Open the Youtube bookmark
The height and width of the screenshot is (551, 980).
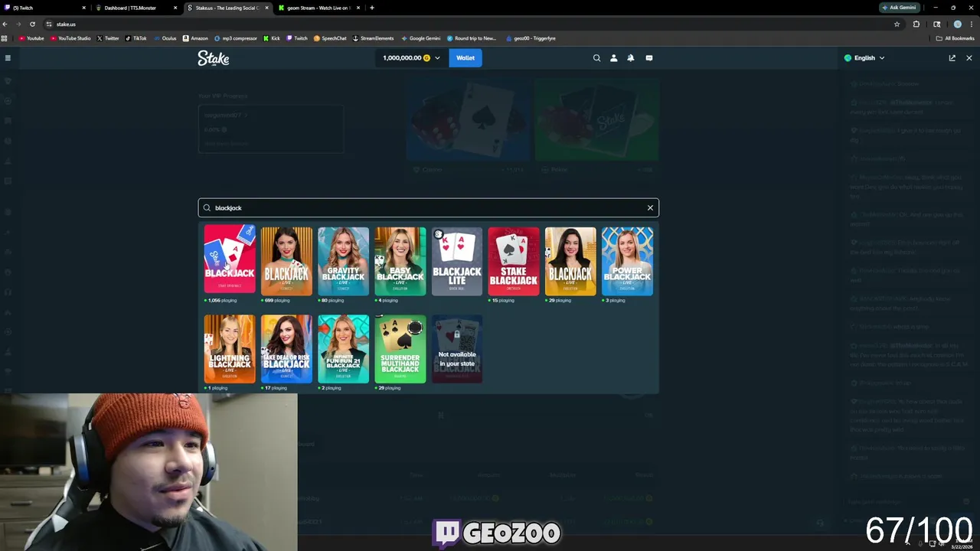click(x=32, y=38)
